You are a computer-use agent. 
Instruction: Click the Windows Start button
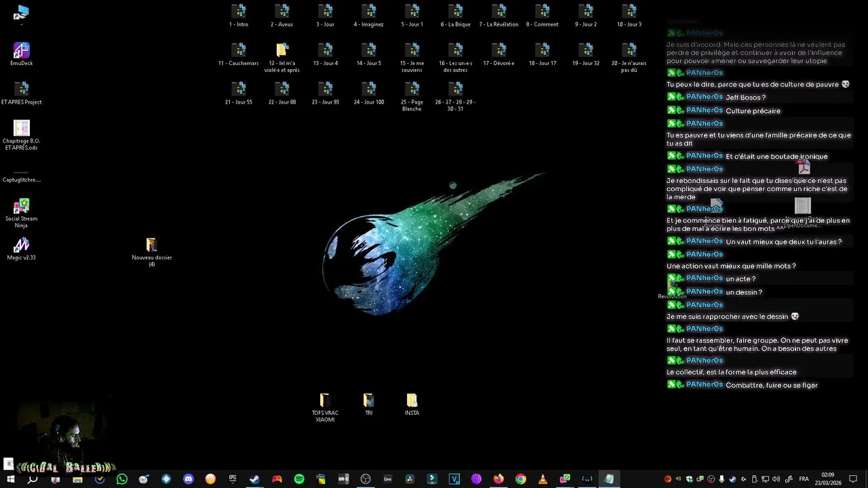tap(10, 479)
